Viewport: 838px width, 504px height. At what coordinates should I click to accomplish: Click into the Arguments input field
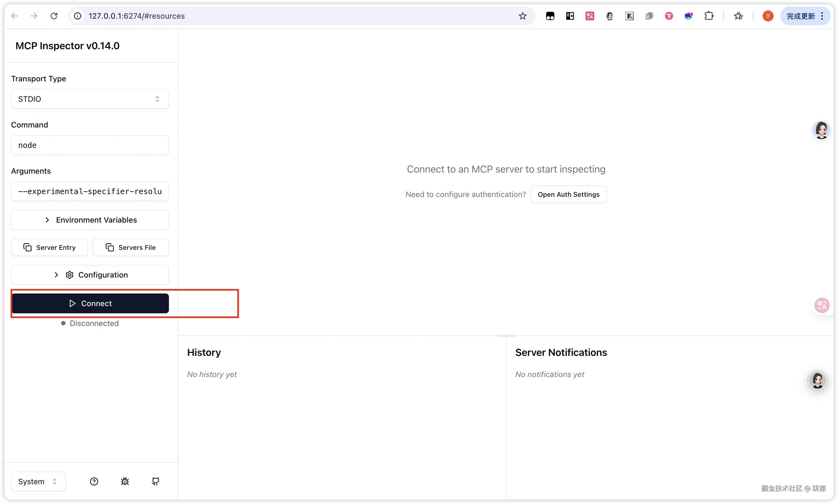click(90, 191)
